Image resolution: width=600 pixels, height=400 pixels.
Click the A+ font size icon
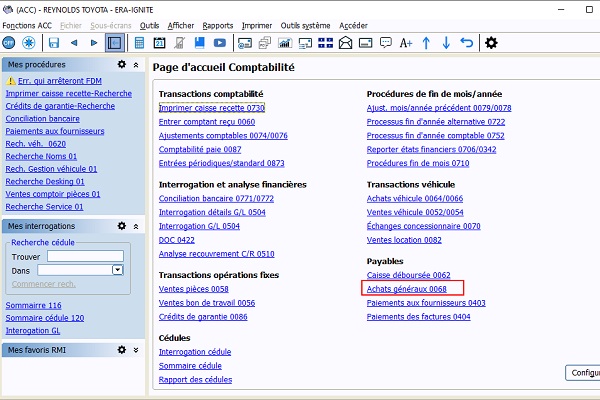pos(405,43)
